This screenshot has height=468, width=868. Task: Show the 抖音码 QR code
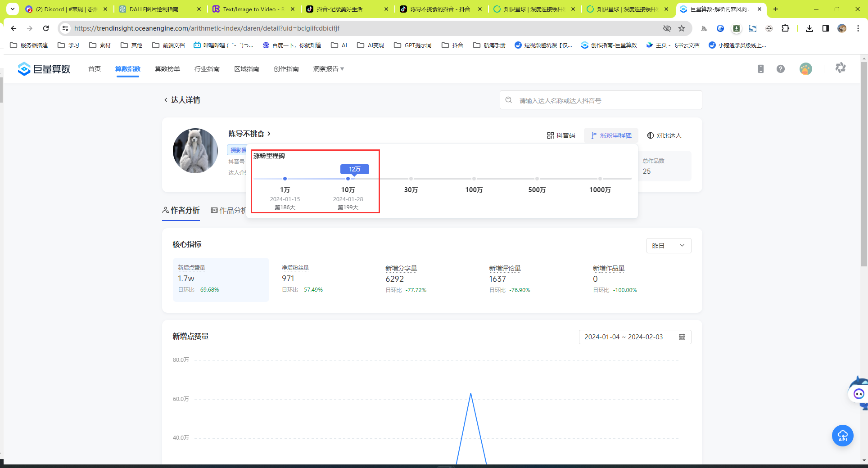(561, 135)
